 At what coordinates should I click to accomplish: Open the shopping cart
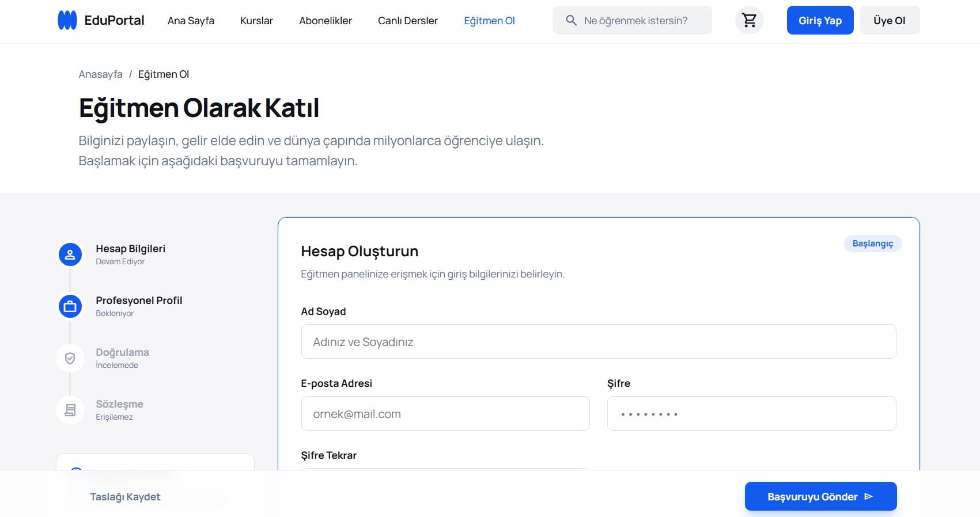[749, 21]
